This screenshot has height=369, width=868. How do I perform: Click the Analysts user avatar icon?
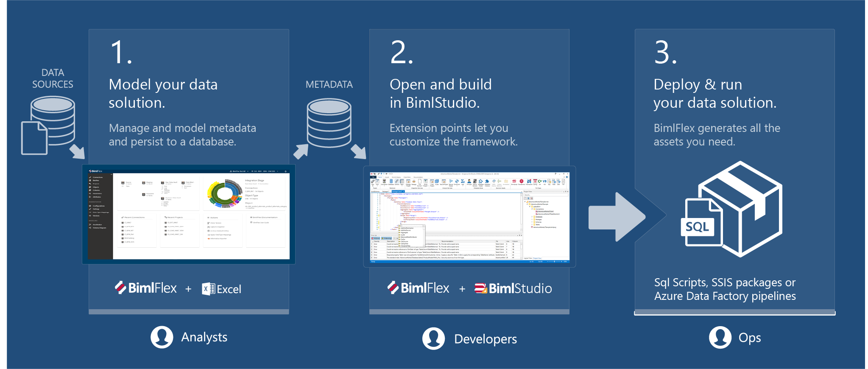(x=162, y=337)
